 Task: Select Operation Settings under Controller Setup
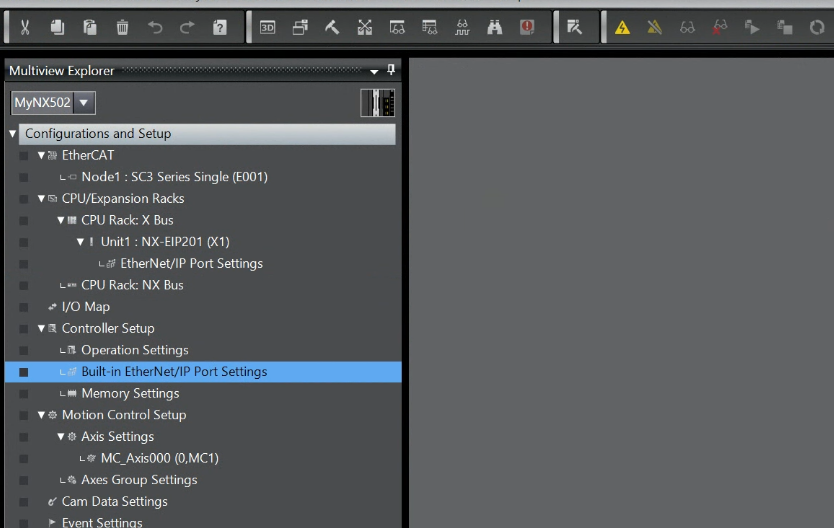[134, 350]
